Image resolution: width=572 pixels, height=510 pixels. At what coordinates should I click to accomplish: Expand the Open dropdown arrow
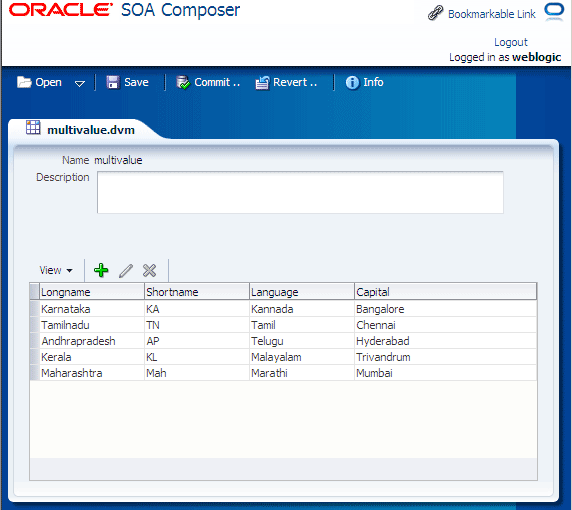pos(80,84)
